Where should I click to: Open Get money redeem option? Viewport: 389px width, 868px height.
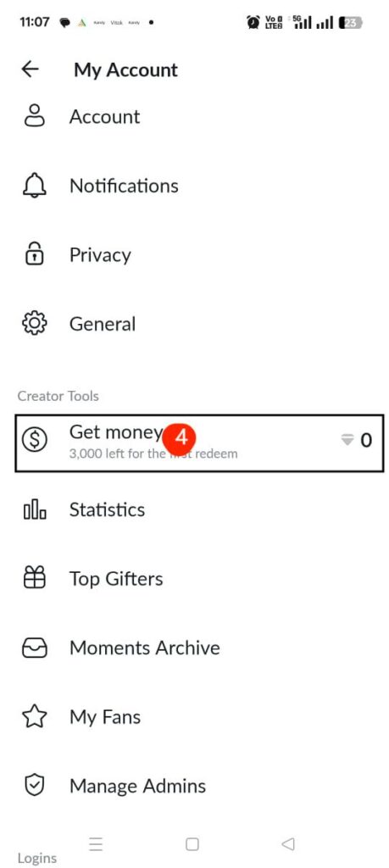point(199,442)
